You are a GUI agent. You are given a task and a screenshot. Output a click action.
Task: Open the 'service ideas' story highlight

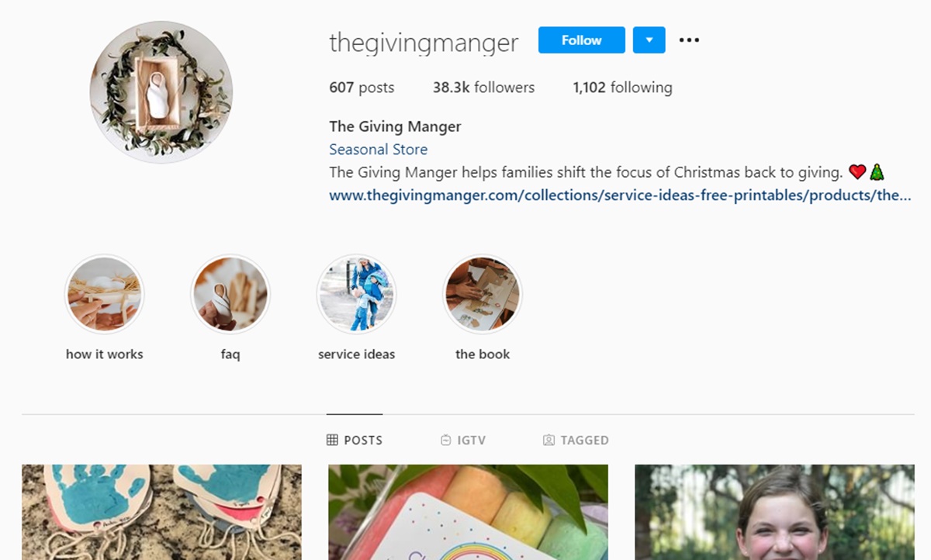click(x=357, y=294)
